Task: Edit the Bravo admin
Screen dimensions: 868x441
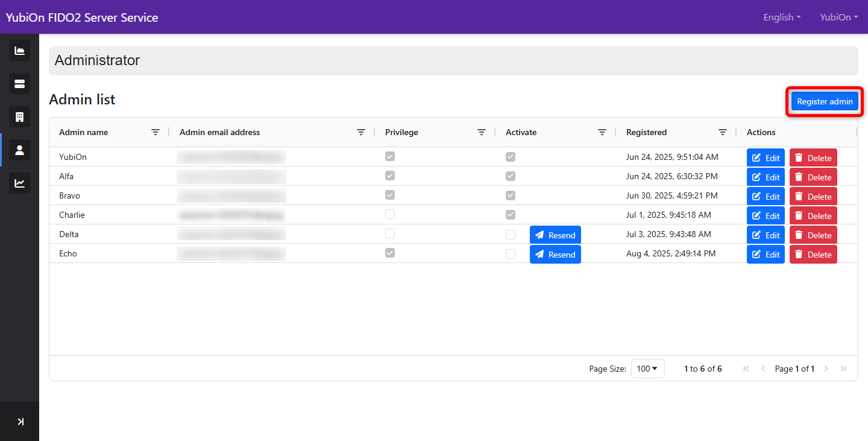Action: pos(766,197)
